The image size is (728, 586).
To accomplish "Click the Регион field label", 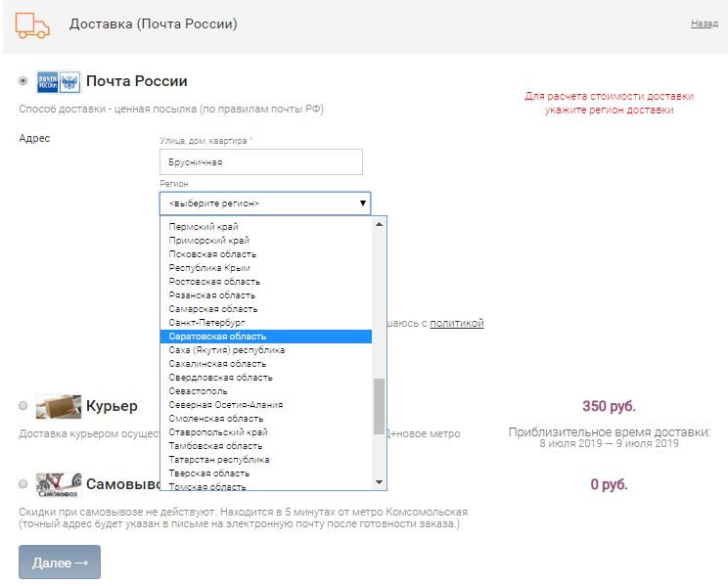I will (x=174, y=184).
